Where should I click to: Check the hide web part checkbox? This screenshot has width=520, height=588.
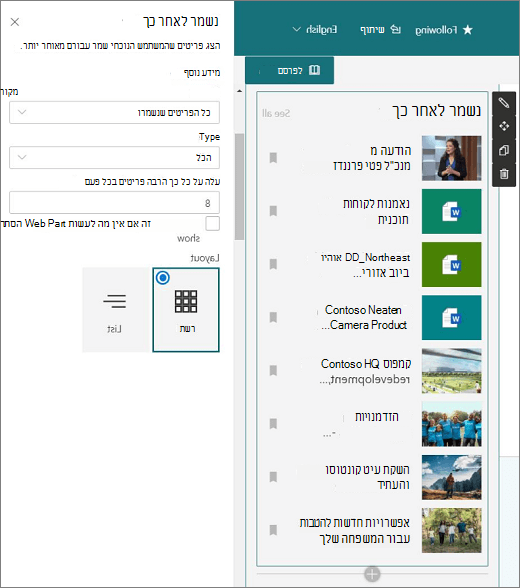click(x=213, y=224)
